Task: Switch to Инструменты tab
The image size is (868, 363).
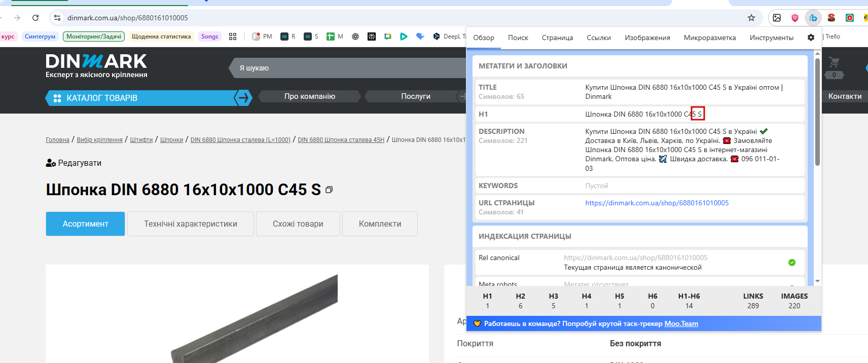Action: (x=772, y=38)
